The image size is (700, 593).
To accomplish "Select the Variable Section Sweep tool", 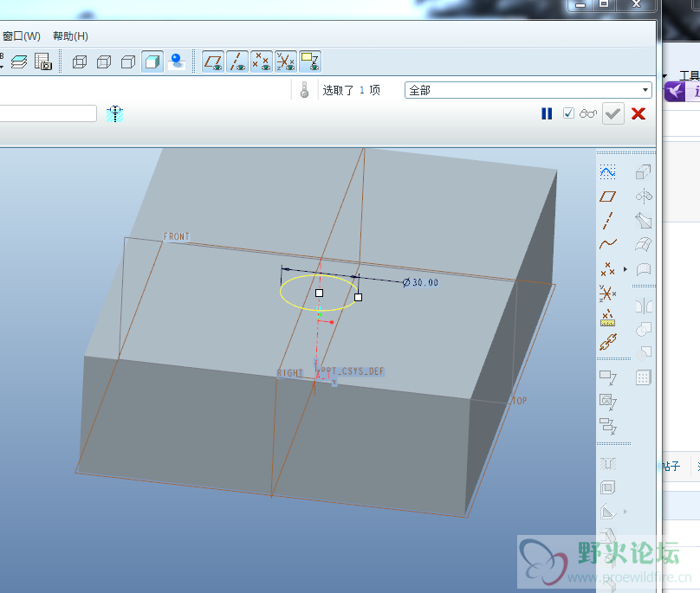I will point(644,221).
